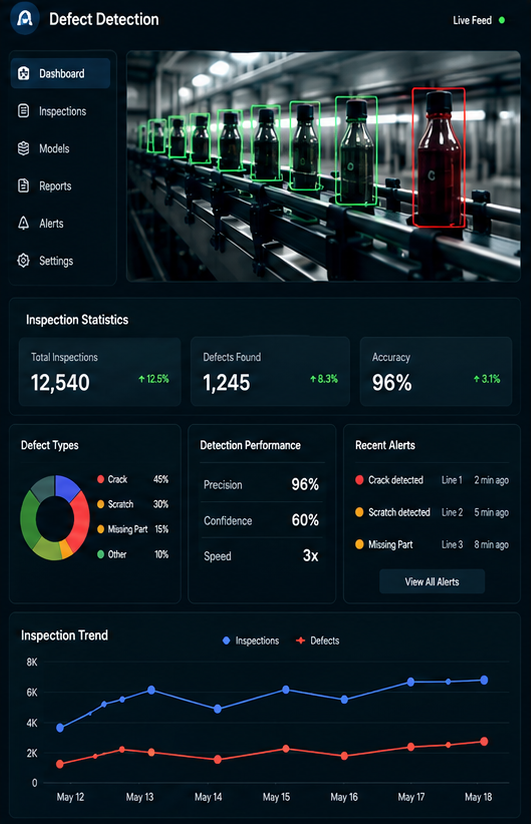Click the blue Inspections legend marker
Viewport: 531px width, 824px height.
[x=227, y=641]
